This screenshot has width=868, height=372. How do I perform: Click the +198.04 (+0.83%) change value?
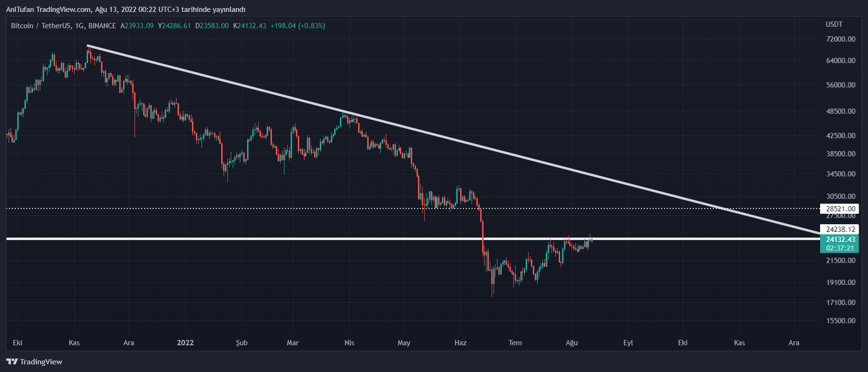tap(297, 26)
